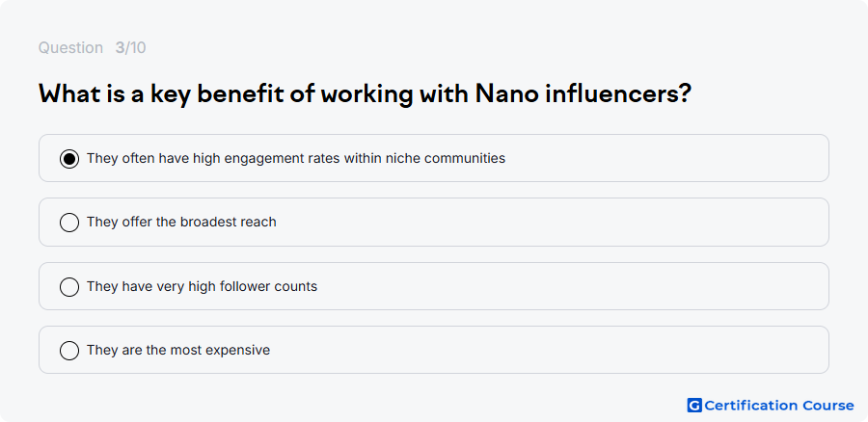Mark the most expensive radio circle
This screenshot has height=422, width=868.
pyautogui.click(x=69, y=351)
